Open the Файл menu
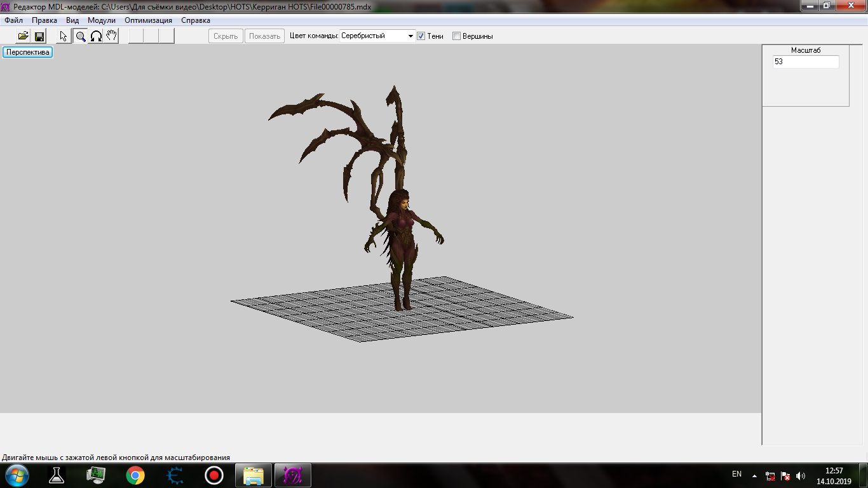 coord(13,20)
